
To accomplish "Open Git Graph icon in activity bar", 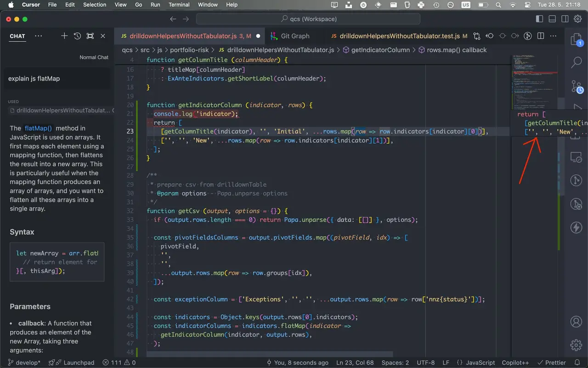I will point(577,180).
